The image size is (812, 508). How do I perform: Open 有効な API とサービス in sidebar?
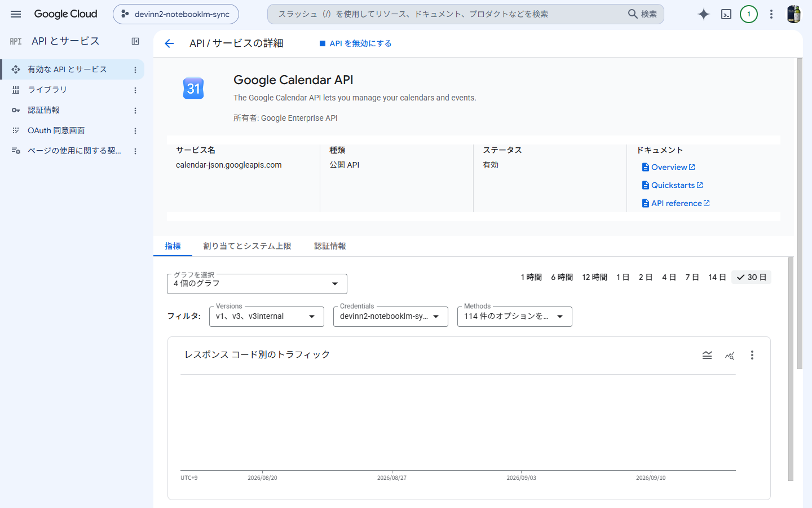(x=67, y=69)
